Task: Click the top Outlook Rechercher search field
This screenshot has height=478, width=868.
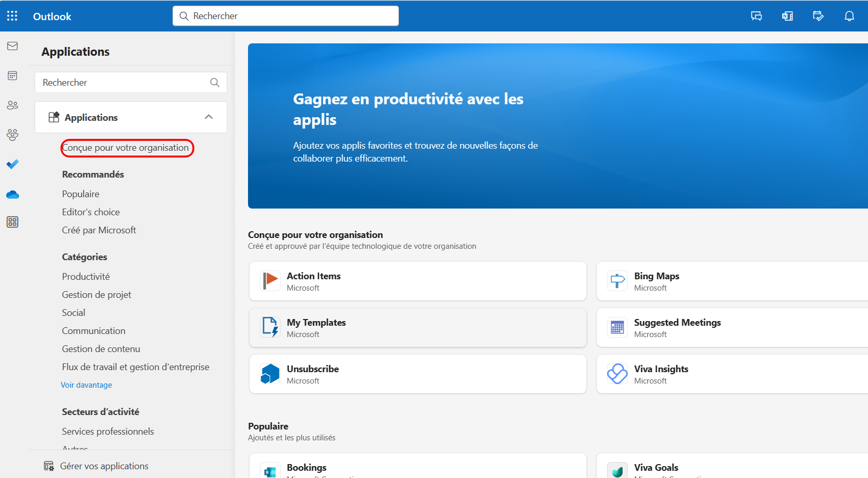Action: [x=286, y=16]
